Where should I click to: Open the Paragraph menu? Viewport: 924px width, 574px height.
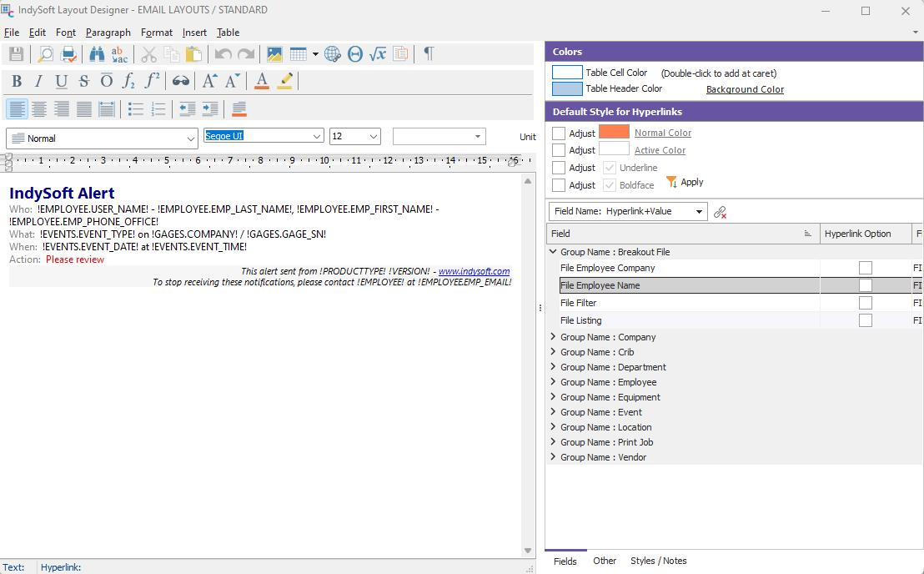[x=108, y=33]
